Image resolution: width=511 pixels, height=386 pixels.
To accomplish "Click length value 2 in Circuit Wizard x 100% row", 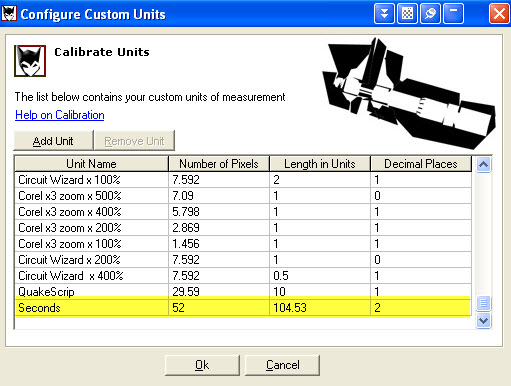I will click(276, 180).
